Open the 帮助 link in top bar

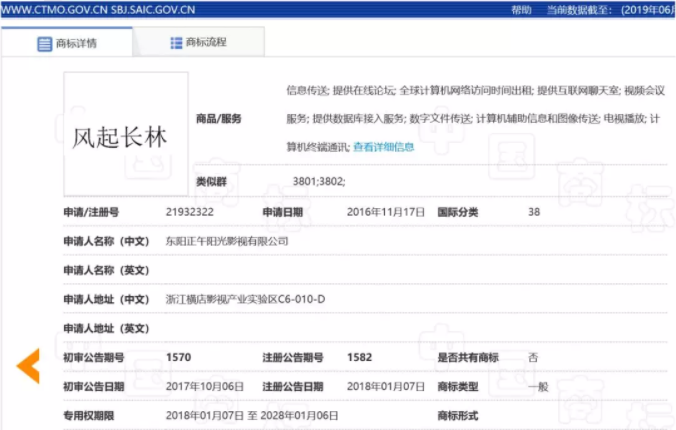click(521, 9)
